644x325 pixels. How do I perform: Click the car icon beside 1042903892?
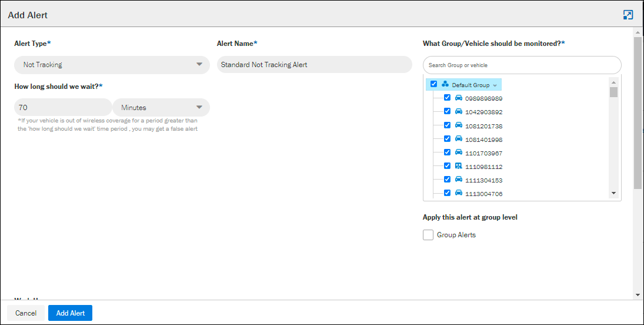click(459, 111)
